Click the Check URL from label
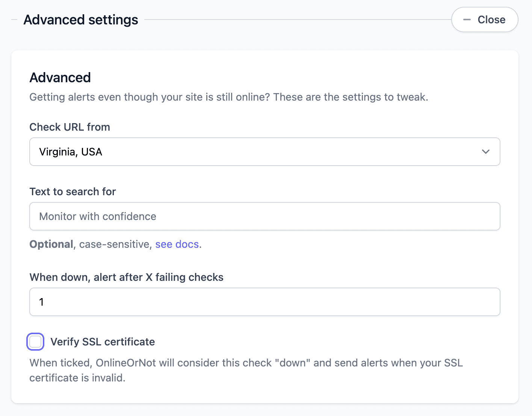Viewport: 532px width, 416px height. (70, 127)
